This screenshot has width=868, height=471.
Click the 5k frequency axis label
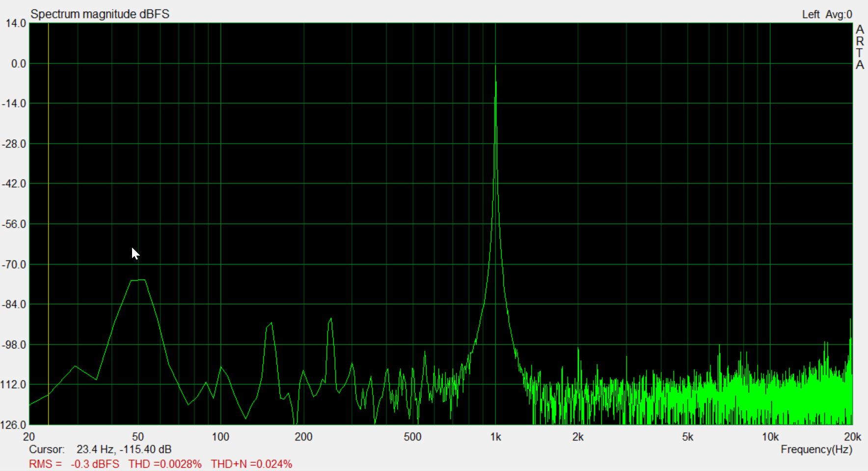(687, 437)
